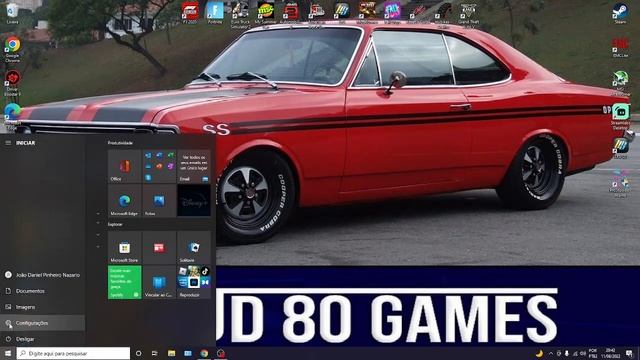Open the red news tile
640x360 pixels.
[x=159, y=247]
